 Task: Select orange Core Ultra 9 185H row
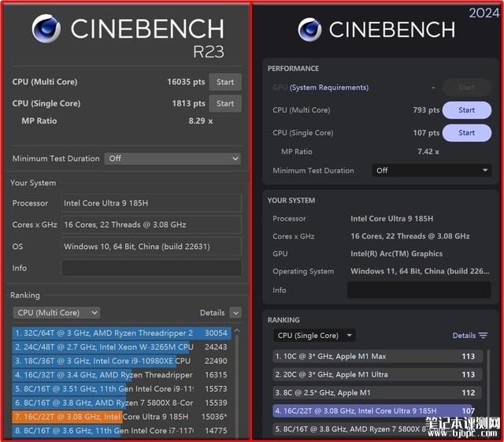122,417
